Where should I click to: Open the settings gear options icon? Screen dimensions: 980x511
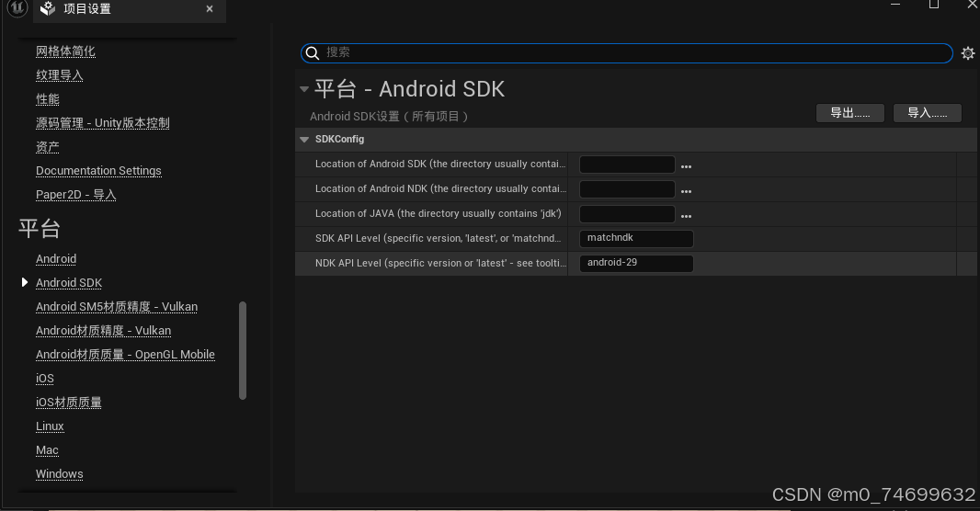pyautogui.click(x=967, y=53)
